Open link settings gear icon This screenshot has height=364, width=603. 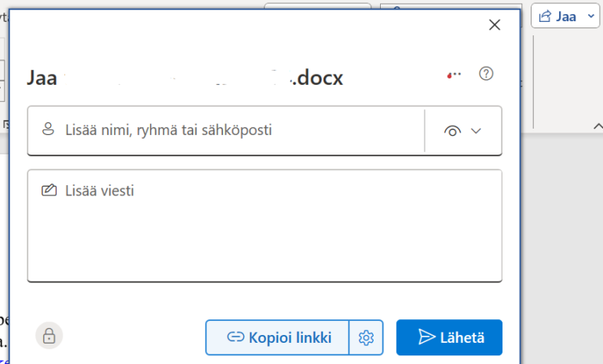[365, 337]
